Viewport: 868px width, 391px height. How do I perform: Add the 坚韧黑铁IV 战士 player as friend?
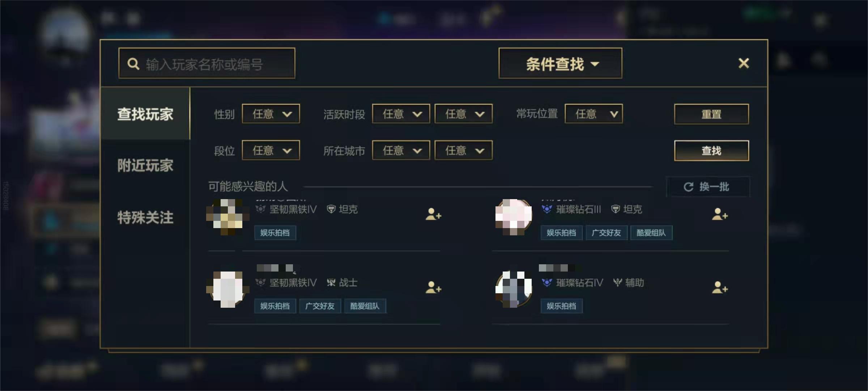point(433,287)
